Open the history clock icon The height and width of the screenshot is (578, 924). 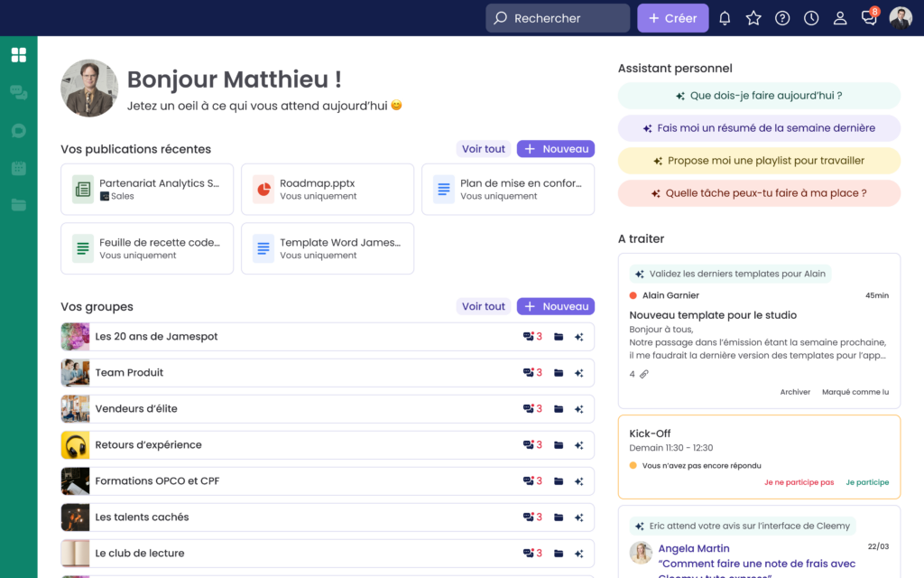811,18
